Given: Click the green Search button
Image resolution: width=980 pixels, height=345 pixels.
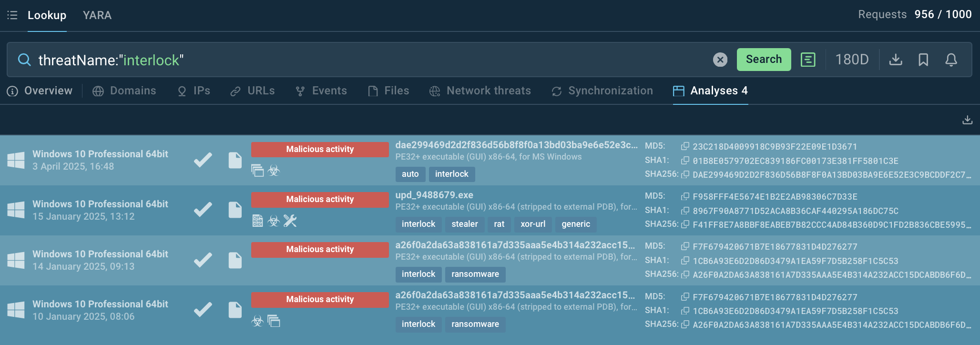Looking at the screenshot, I should tap(763, 60).
